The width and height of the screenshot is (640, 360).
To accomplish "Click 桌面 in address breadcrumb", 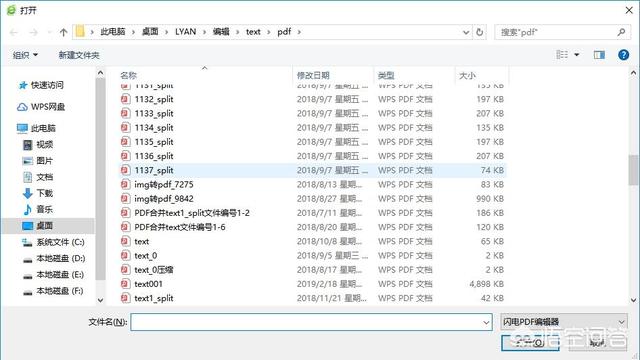I will [x=150, y=32].
